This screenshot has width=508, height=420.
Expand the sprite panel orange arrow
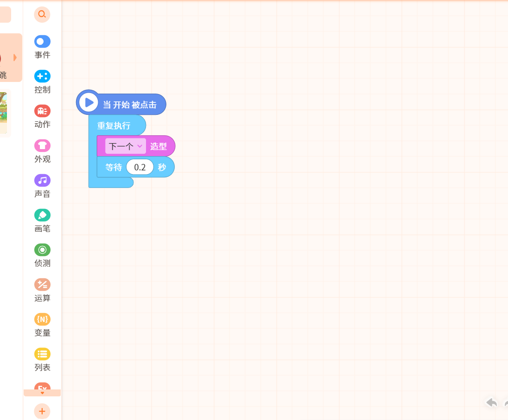pos(15,57)
